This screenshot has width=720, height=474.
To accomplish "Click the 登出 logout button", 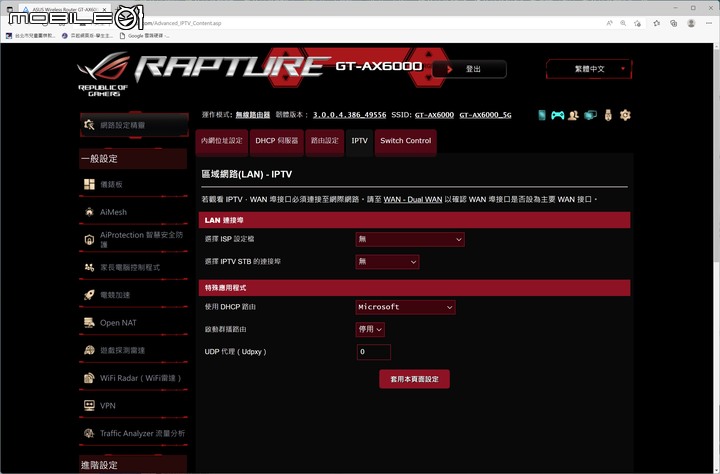I will tap(469, 69).
